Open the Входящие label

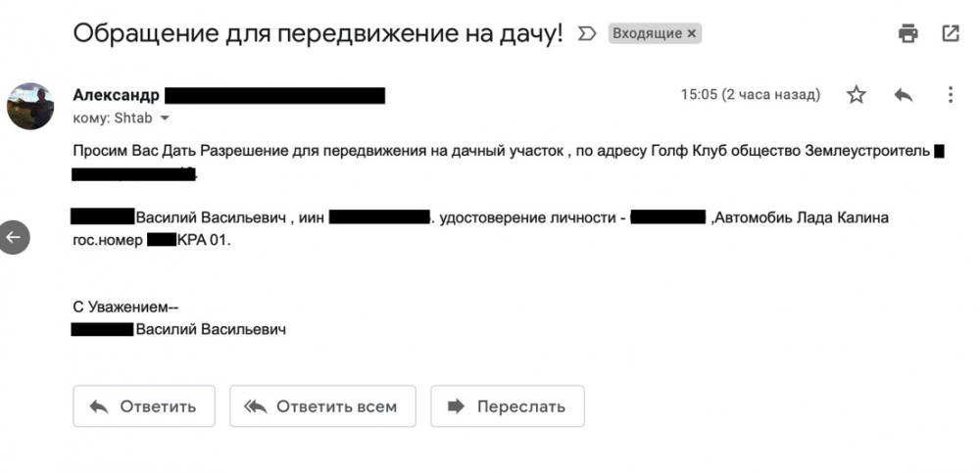647,33
